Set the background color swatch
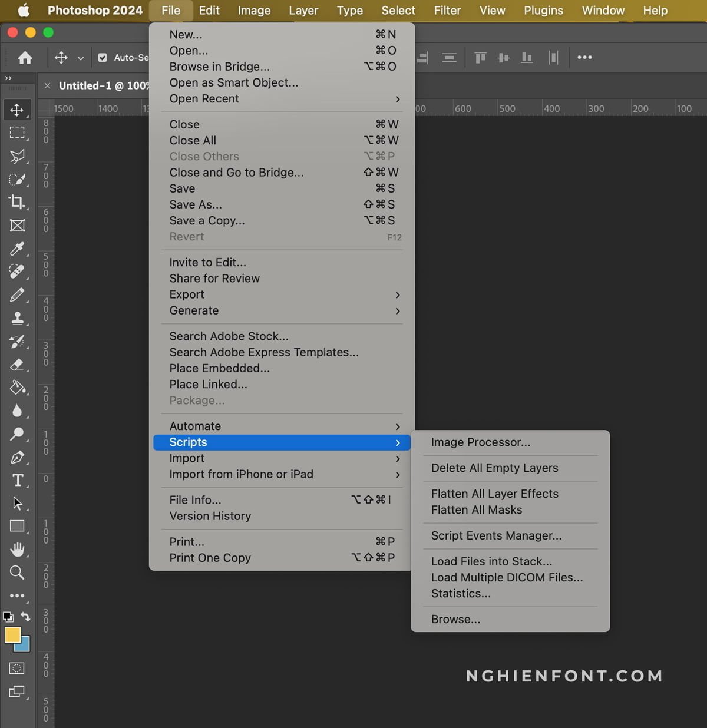707x728 pixels. click(25, 647)
